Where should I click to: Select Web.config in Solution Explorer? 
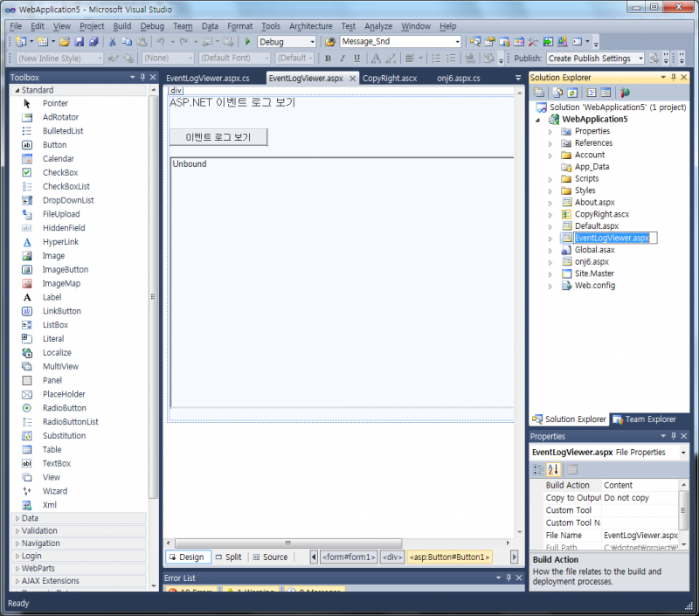click(x=595, y=286)
